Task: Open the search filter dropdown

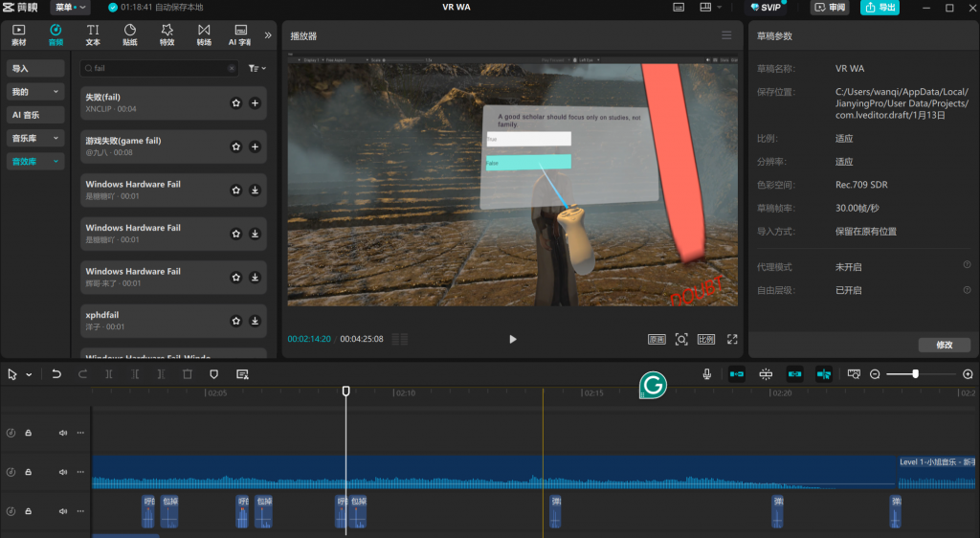Action: coord(256,68)
